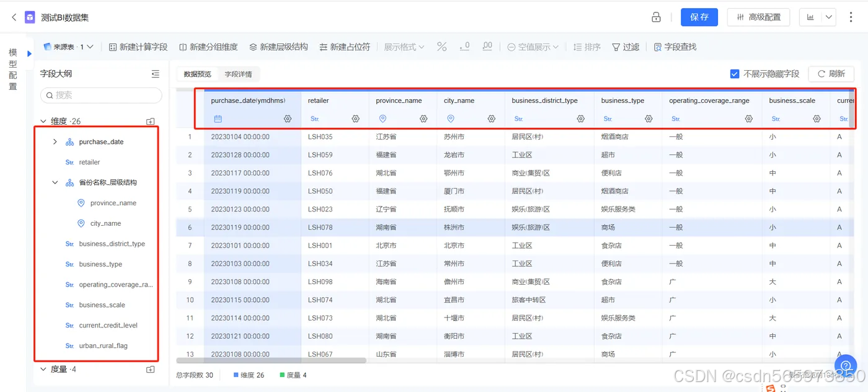The height and width of the screenshot is (392, 868).
Task: Open purchase_date column settings gear
Action: pos(288,118)
